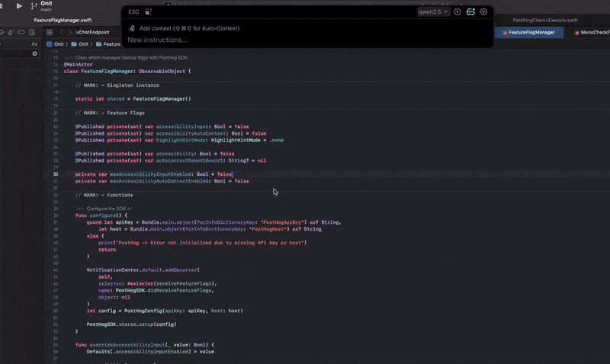This screenshot has height=364, width=610.
Task: Click the PostHogSDK.shared.setup(config) line
Action: (131, 324)
